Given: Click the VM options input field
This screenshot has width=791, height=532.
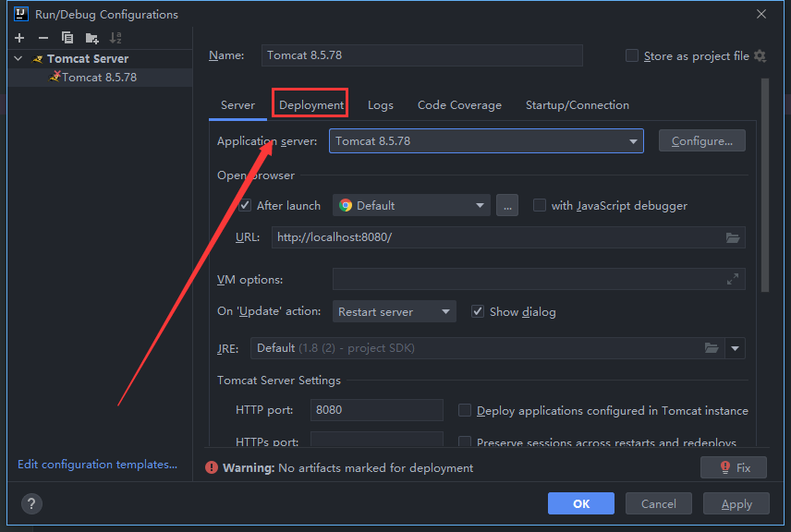Looking at the screenshot, I should pos(539,279).
